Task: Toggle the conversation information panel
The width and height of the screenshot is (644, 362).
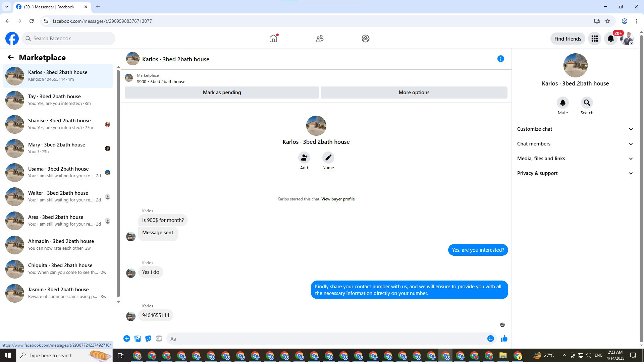Action: click(500, 59)
